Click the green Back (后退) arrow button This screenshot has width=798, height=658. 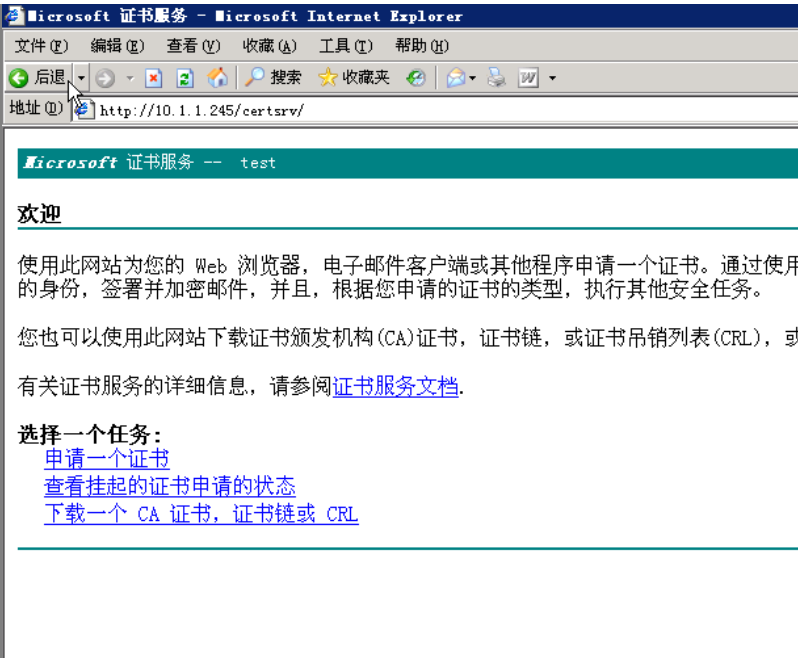pyautogui.click(x=37, y=78)
